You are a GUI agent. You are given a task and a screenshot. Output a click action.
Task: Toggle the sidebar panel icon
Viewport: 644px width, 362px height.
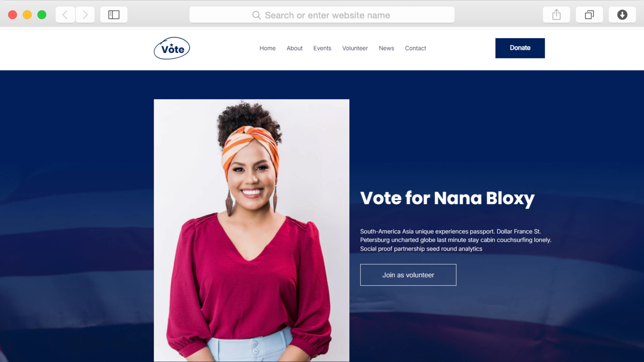[114, 15]
